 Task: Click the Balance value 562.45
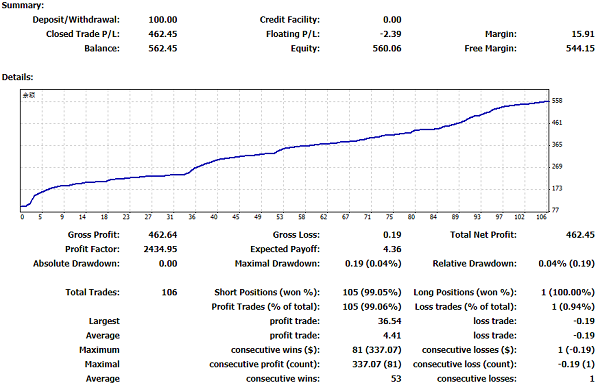tap(163, 49)
